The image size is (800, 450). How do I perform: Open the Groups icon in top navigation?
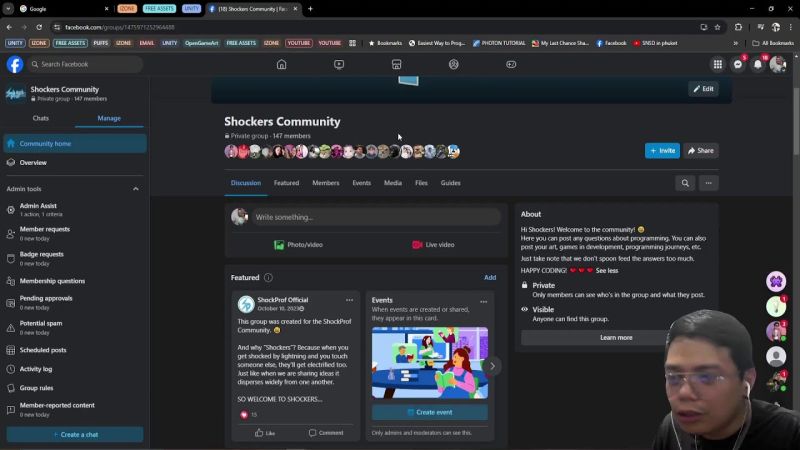click(454, 64)
